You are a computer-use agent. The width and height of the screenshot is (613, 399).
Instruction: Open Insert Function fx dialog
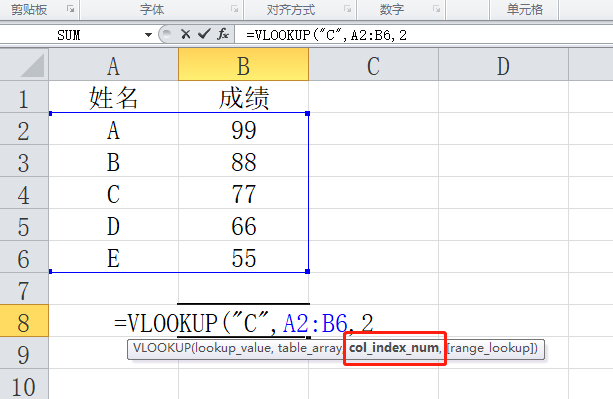[x=223, y=34]
